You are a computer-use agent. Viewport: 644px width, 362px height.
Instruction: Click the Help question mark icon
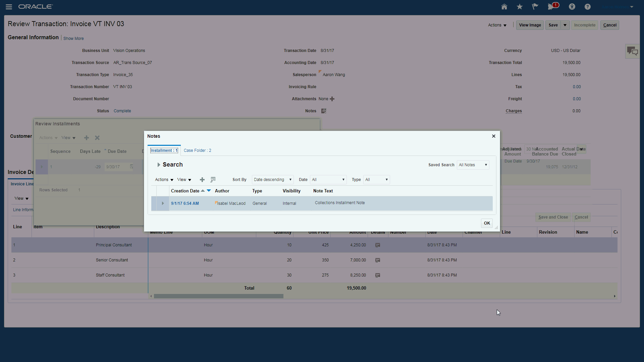pyautogui.click(x=588, y=7)
